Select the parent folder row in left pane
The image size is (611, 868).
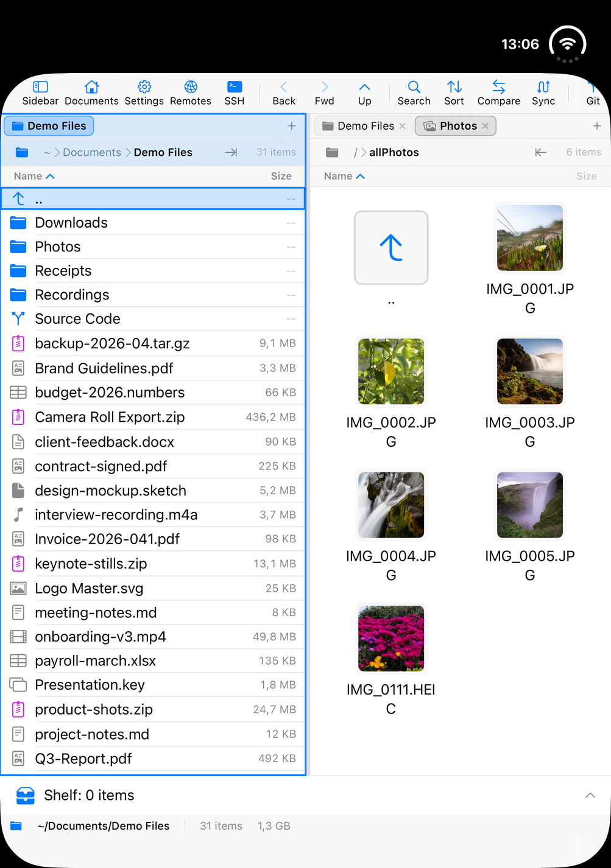coord(154,199)
